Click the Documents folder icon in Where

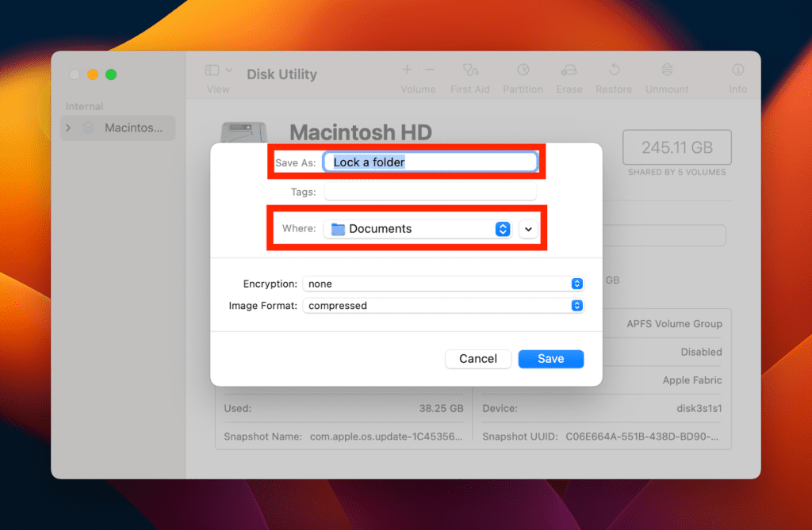[338, 229]
